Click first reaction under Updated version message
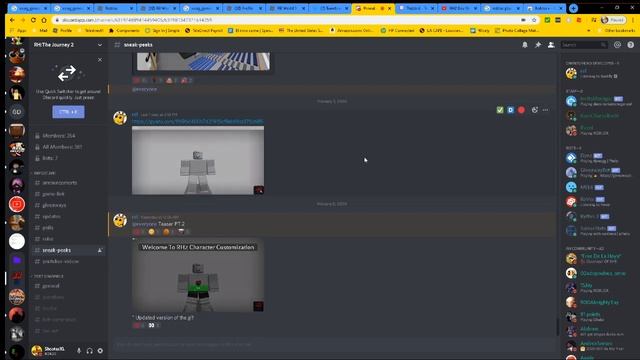This screenshot has height=360, width=640. click(139, 325)
